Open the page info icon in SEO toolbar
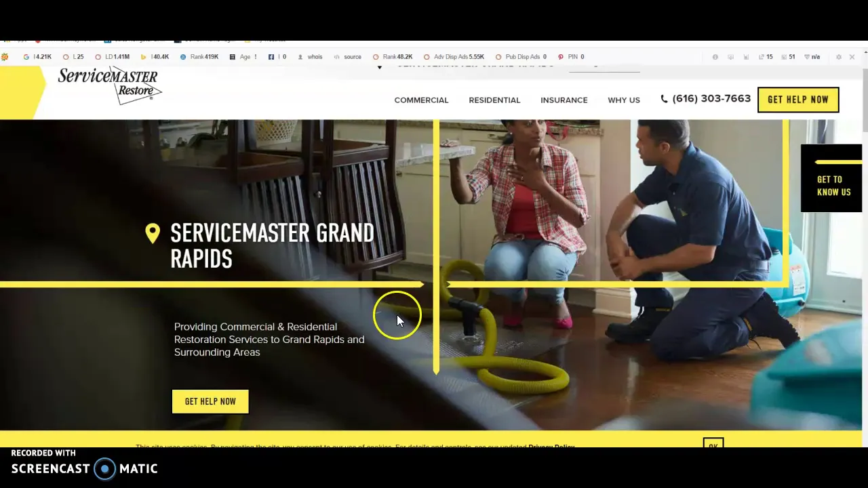The image size is (868, 488). pos(715,57)
